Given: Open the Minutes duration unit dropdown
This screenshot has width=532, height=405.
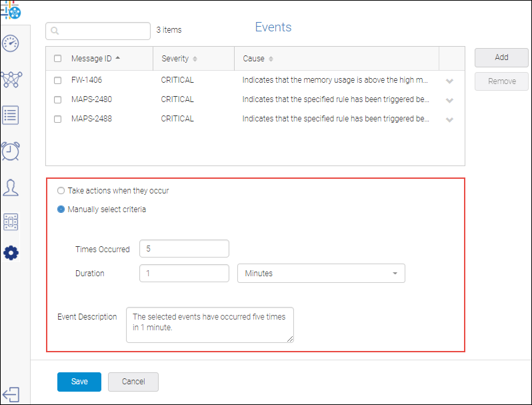Looking at the screenshot, I should pyautogui.click(x=321, y=274).
